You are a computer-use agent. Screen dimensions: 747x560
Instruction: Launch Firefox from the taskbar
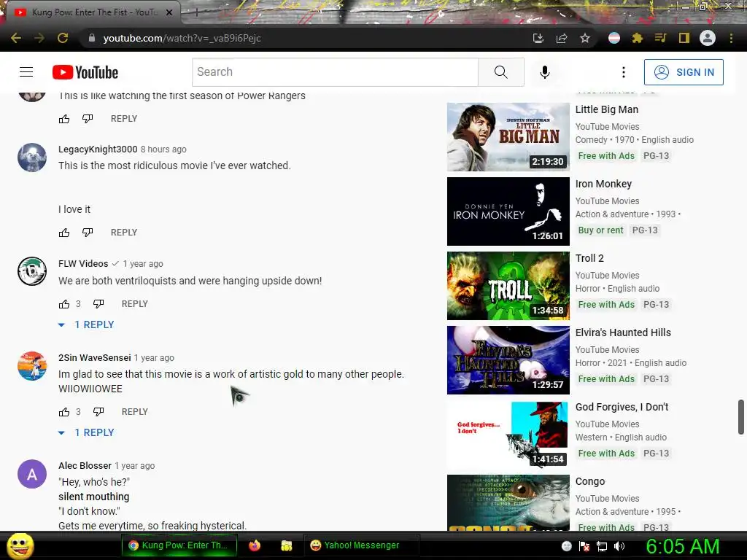(x=255, y=545)
